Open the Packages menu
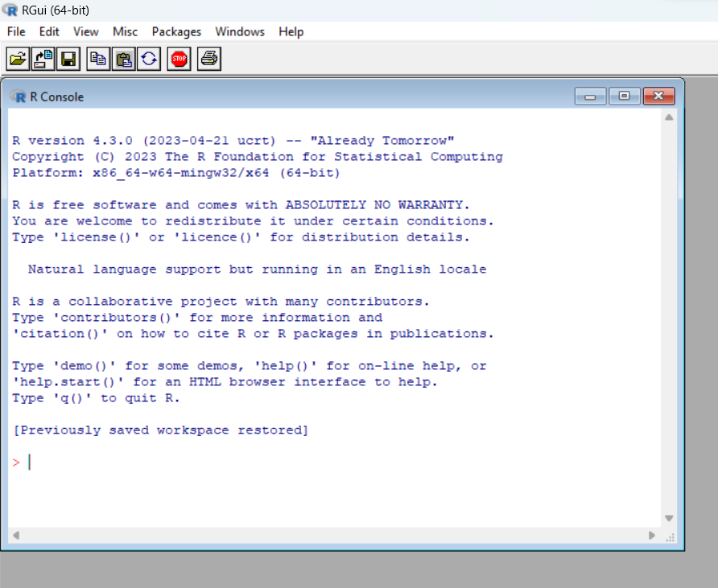The width and height of the screenshot is (718, 588). coord(176,31)
